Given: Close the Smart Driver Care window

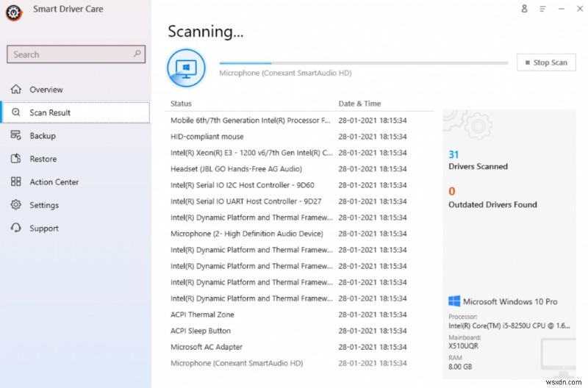Looking at the screenshot, I should [580, 9].
